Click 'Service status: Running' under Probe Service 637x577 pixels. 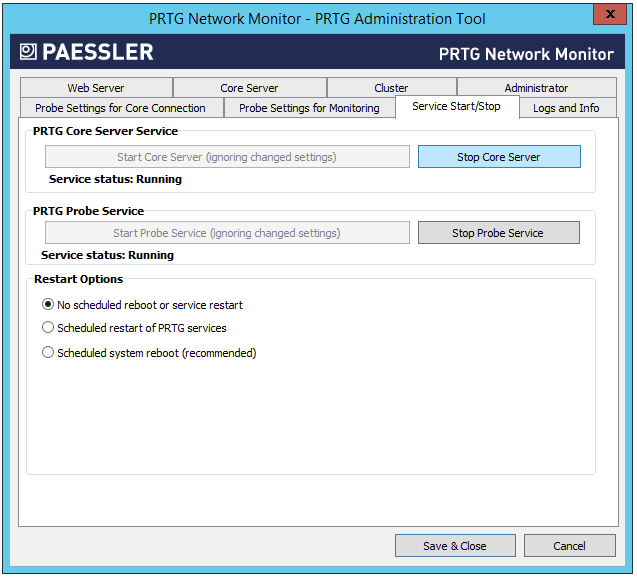pyautogui.click(x=107, y=255)
